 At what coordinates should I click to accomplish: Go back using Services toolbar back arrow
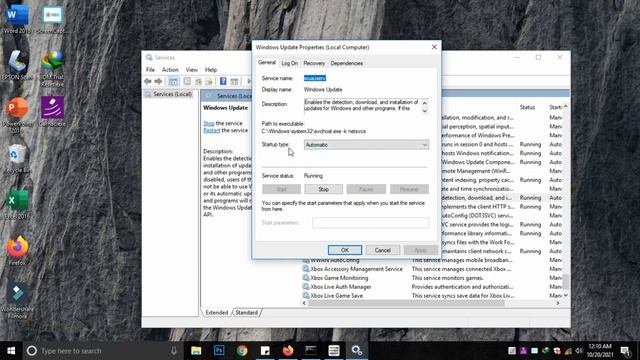pos(148,82)
